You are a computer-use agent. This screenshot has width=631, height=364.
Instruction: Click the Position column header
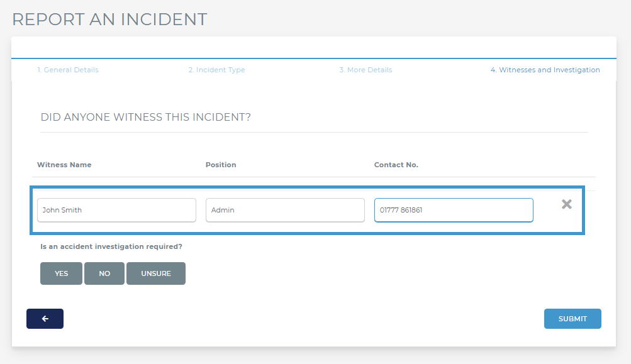221,165
